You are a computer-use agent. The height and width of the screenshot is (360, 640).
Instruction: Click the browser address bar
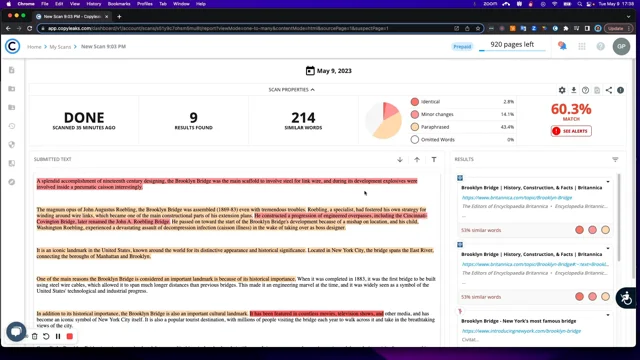click(261, 28)
